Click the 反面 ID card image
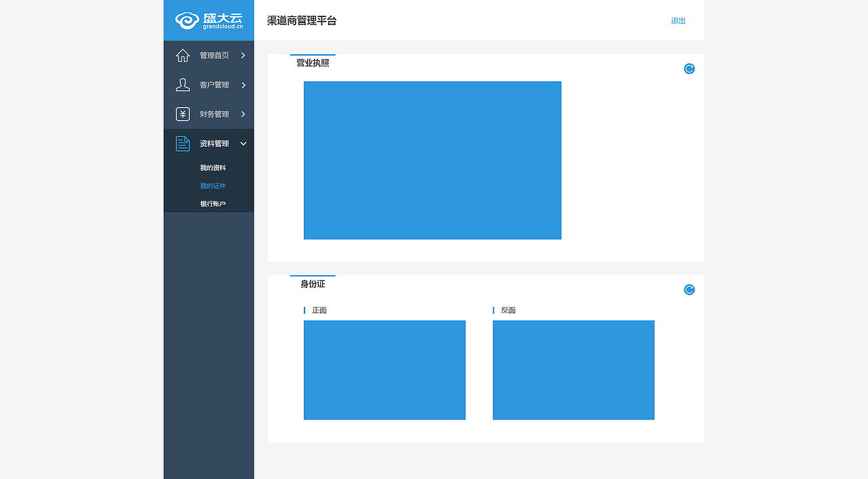Screen dimensions: 868x479 coord(574,370)
